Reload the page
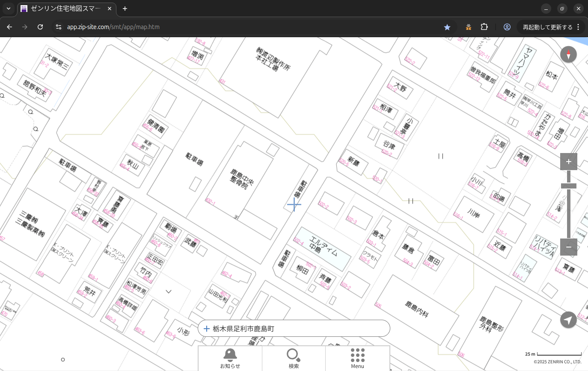588x371 pixels. click(40, 27)
